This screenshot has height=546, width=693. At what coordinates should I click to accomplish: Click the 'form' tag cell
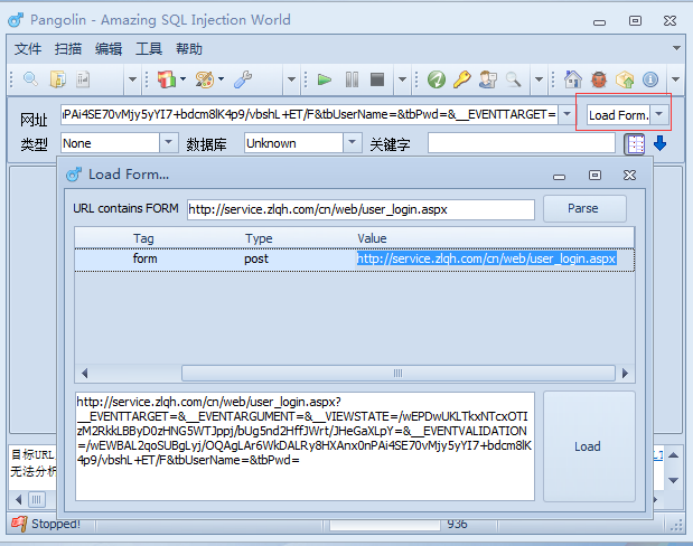pos(145,259)
